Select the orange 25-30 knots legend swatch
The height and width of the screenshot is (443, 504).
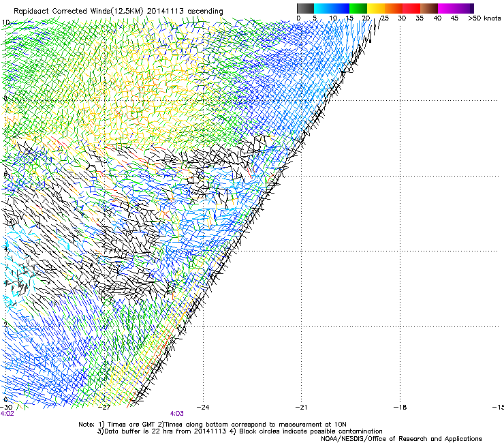394,8
